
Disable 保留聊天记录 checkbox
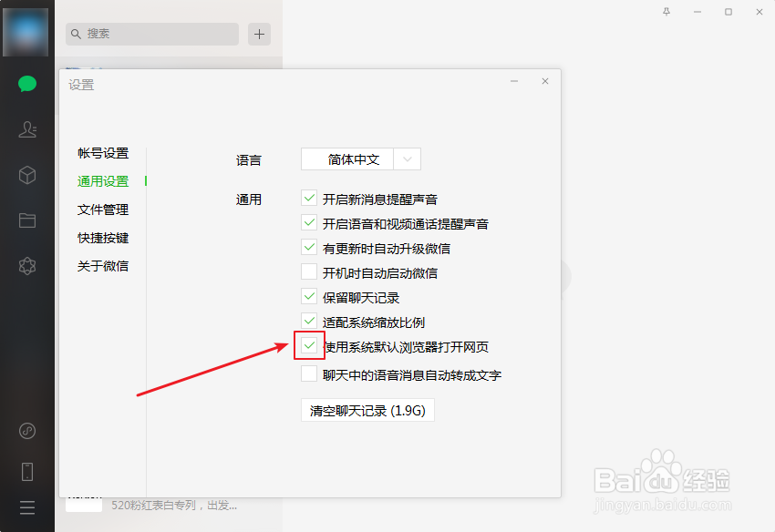coord(309,296)
